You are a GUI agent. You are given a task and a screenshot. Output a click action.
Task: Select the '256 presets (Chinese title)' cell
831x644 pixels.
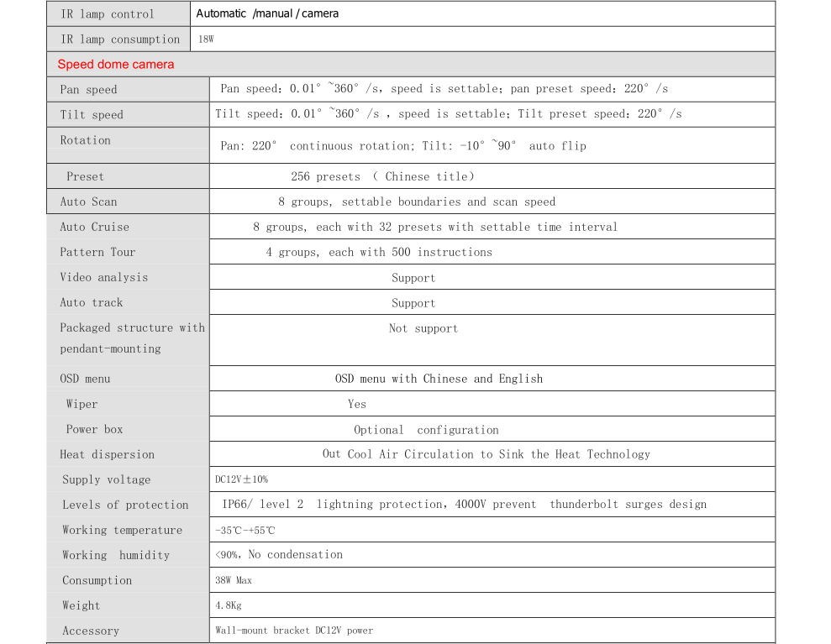pos(382,176)
